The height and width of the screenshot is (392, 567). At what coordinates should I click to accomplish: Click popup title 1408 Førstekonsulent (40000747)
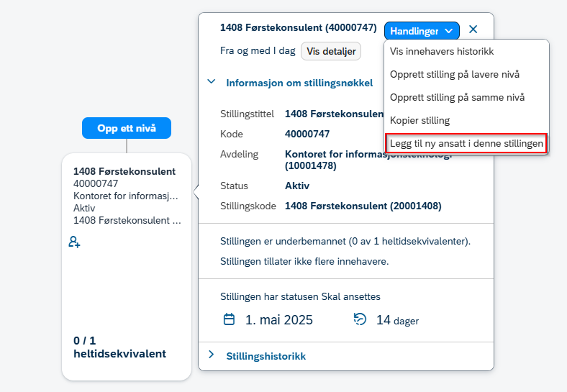pyautogui.click(x=299, y=28)
